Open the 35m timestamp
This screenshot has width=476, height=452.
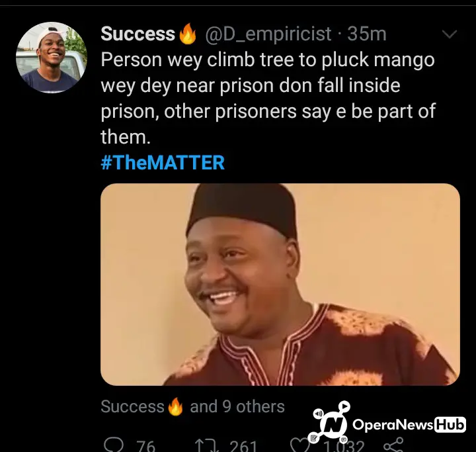click(x=367, y=34)
